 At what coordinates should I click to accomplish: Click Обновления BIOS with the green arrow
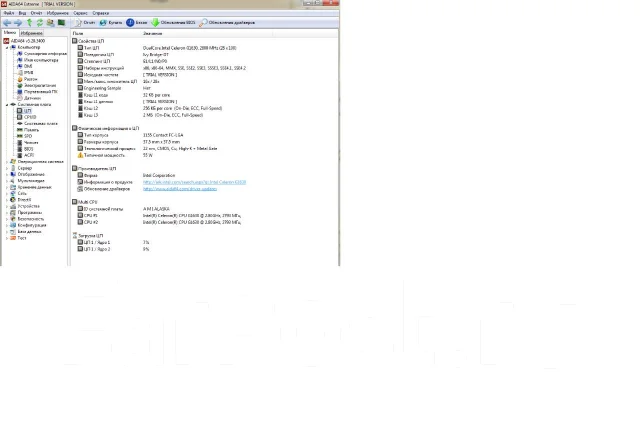coord(173,23)
